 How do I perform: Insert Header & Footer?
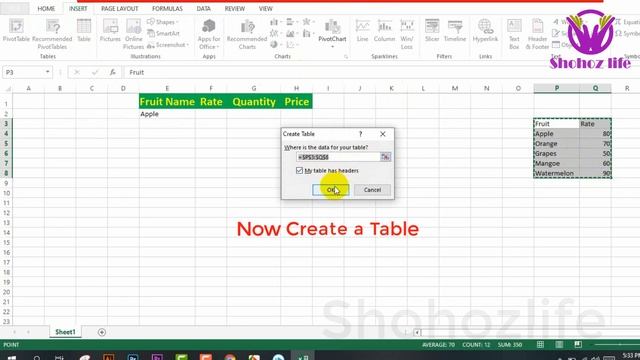(537, 34)
